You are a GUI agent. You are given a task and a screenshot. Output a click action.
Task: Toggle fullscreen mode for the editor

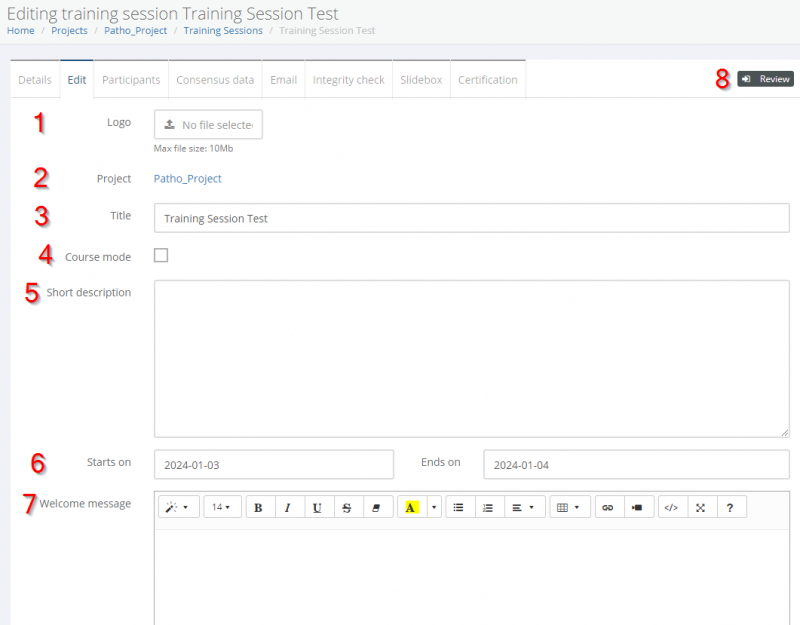701,507
